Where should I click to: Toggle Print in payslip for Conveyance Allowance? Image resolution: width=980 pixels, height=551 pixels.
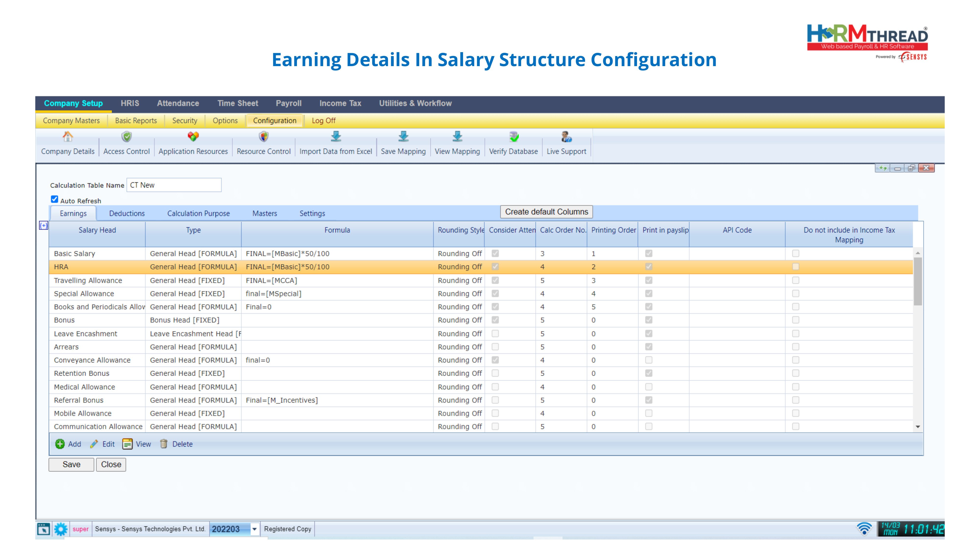click(649, 360)
